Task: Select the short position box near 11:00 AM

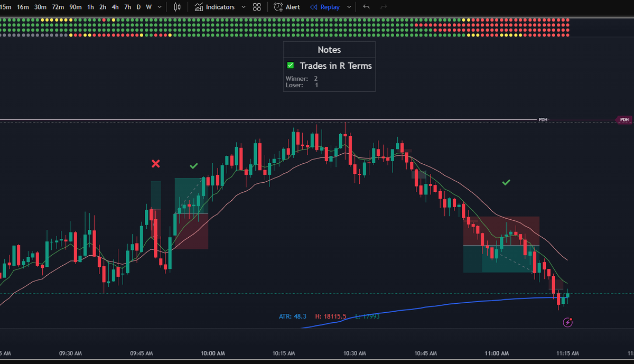Action: pos(501,245)
